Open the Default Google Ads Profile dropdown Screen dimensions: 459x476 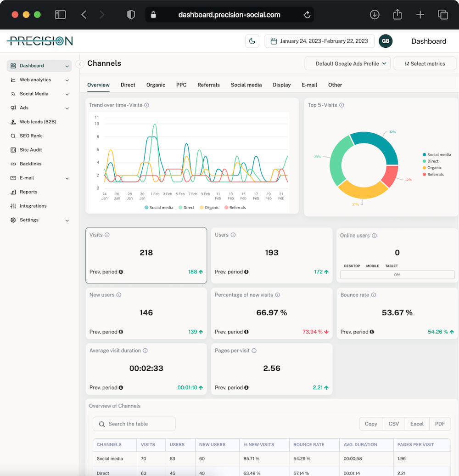[x=347, y=63]
